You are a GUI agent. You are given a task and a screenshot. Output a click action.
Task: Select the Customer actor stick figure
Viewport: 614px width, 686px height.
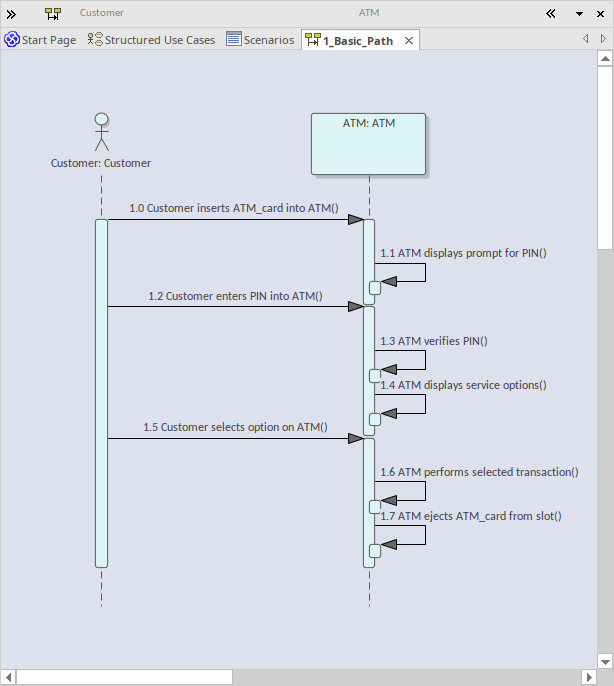(x=101, y=132)
